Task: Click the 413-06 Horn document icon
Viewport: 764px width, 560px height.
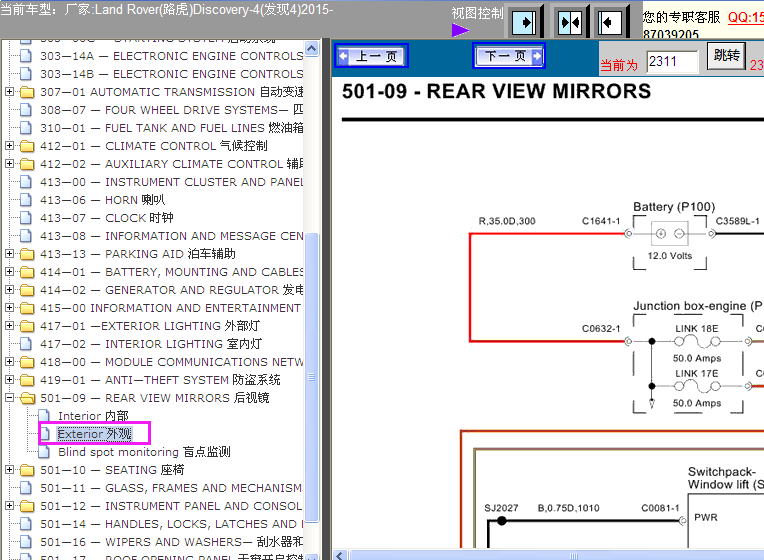Action: pyautogui.click(x=26, y=200)
